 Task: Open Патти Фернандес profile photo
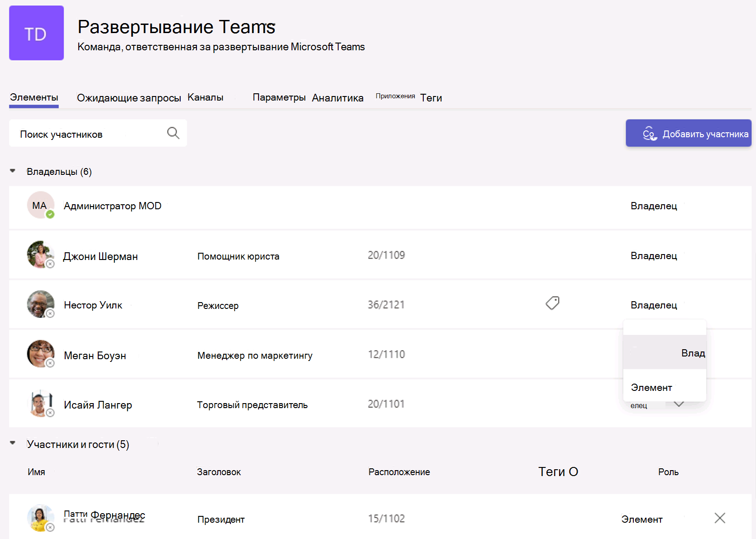pyautogui.click(x=40, y=518)
